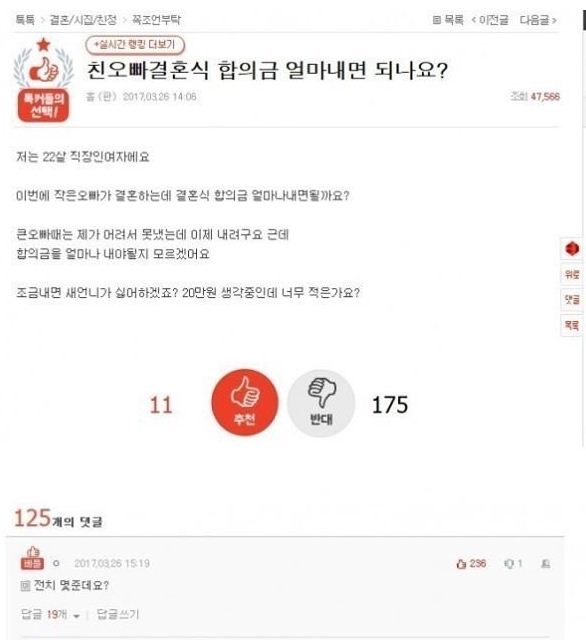Expand the 답글 19개 replies dropdown
Screen dimensions: 586x640
[x=51, y=614]
